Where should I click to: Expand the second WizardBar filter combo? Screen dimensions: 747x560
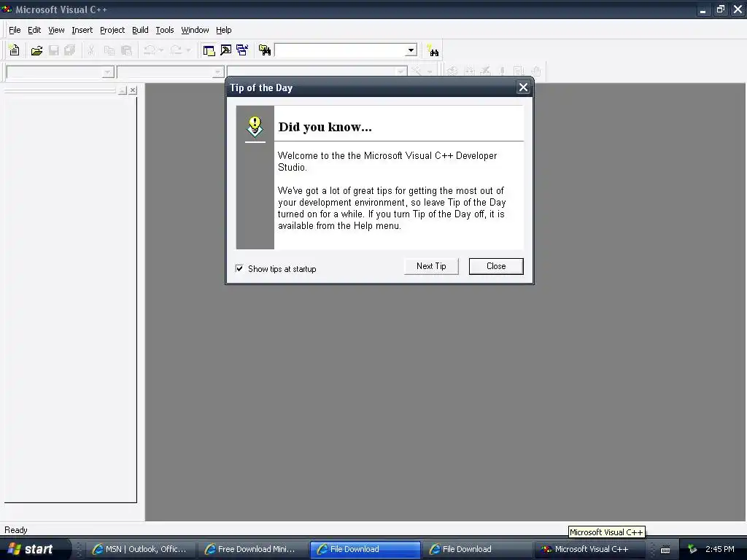pyautogui.click(x=217, y=72)
